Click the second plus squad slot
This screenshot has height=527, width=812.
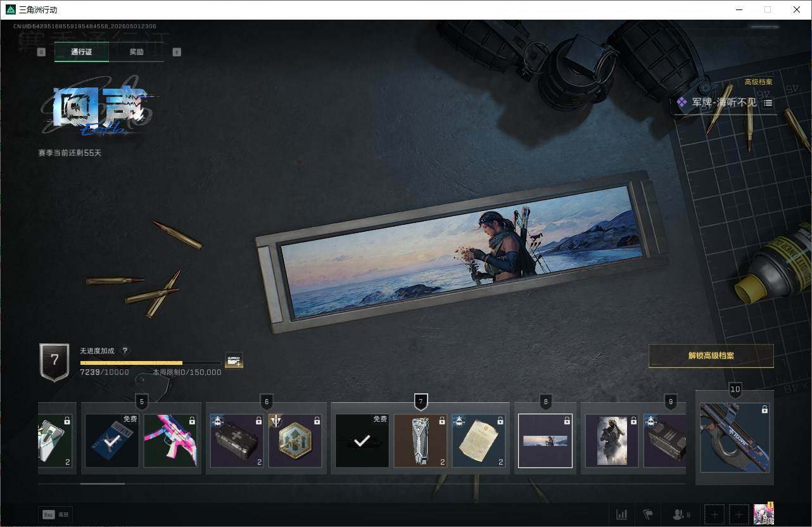click(x=739, y=514)
